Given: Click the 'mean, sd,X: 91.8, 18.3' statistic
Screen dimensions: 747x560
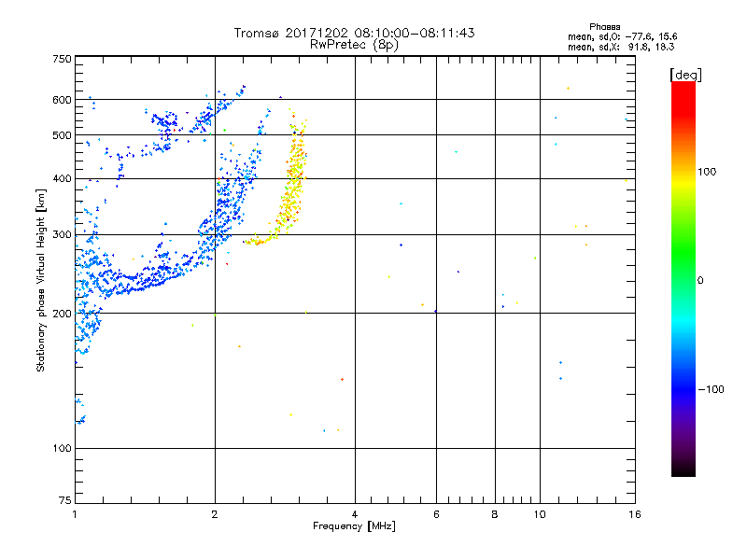Looking at the screenshot, I should (621, 47).
